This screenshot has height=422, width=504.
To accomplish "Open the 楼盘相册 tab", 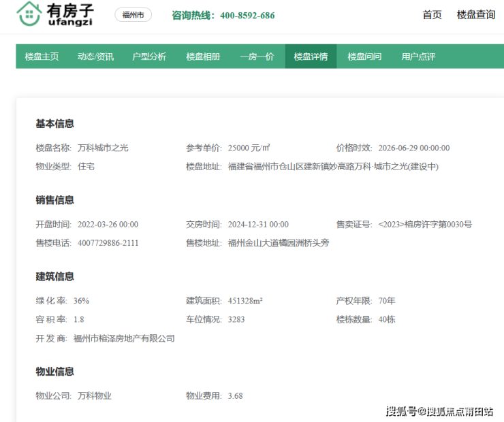I will (x=203, y=56).
